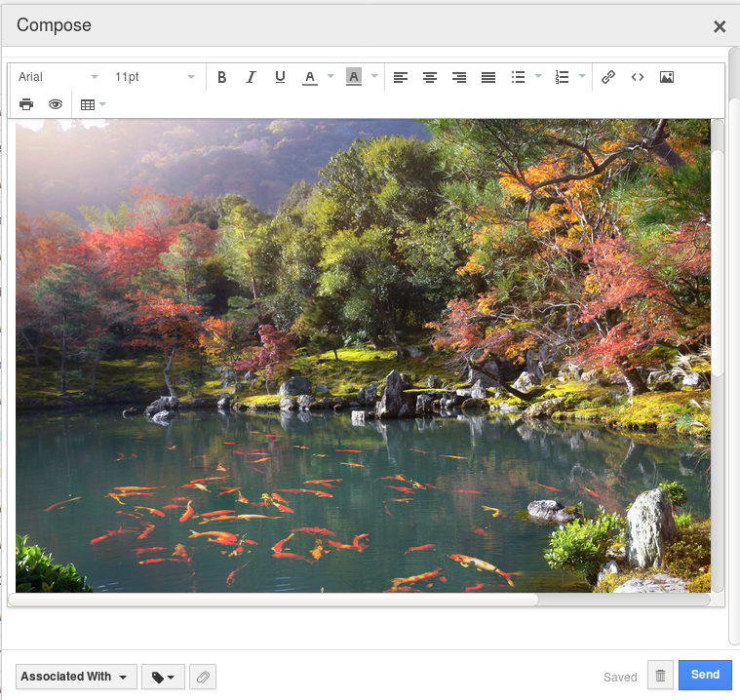Toggle underline formatting
This screenshot has width=740, height=700.
(x=281, y=77)
